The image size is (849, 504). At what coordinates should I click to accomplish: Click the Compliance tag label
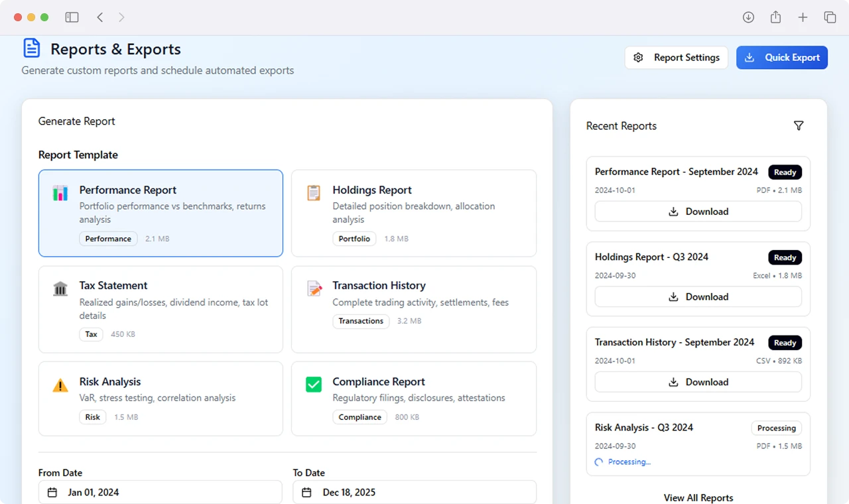tap(359, 417)
